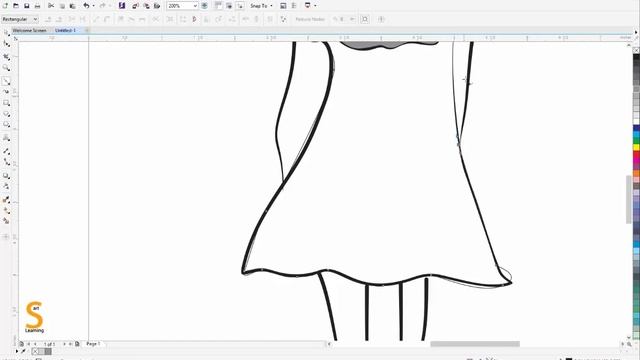Click the vertical scrollbar thumb
This screenshot has height=360, width=640.
(629, 199)
